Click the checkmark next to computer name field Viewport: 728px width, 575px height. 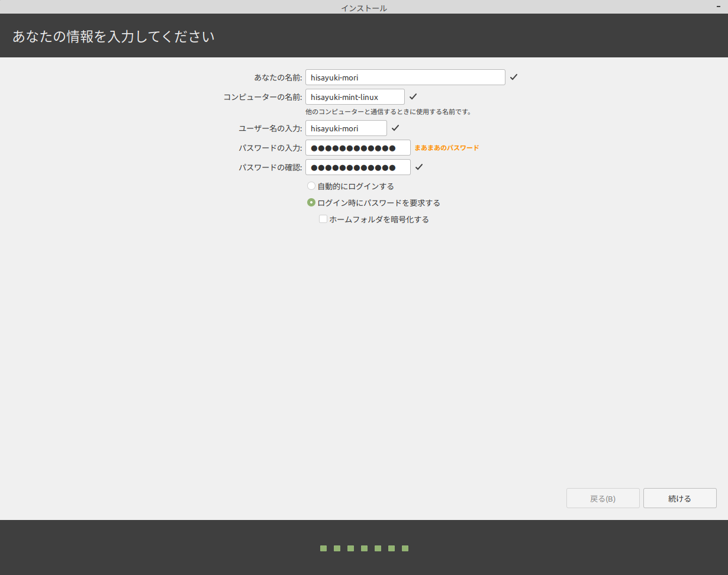413,97
